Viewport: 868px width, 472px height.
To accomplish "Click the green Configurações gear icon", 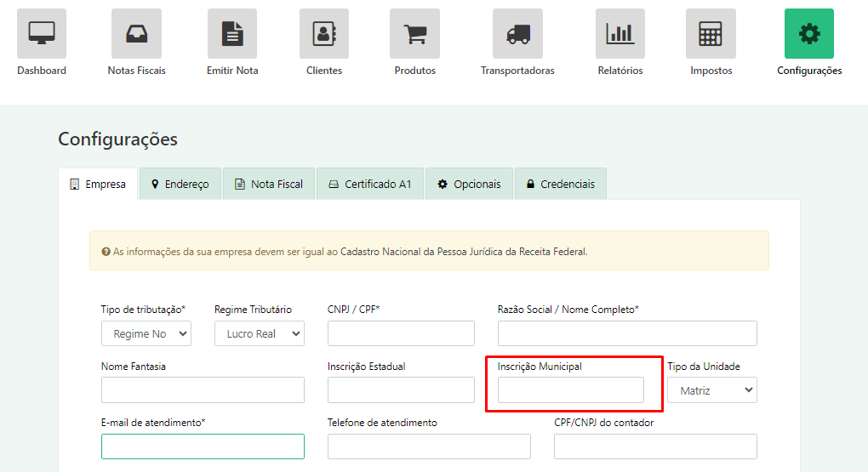I will [x=808, y=34].
